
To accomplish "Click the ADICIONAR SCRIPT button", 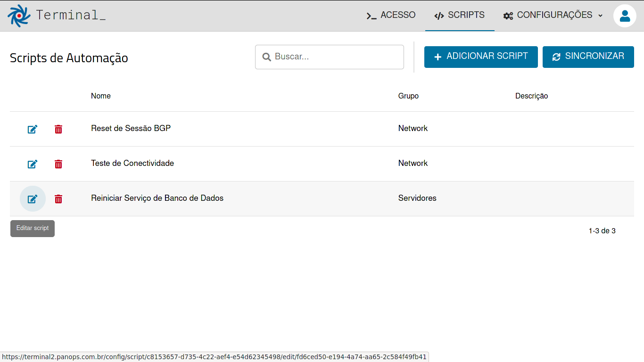I will (481, 57).
